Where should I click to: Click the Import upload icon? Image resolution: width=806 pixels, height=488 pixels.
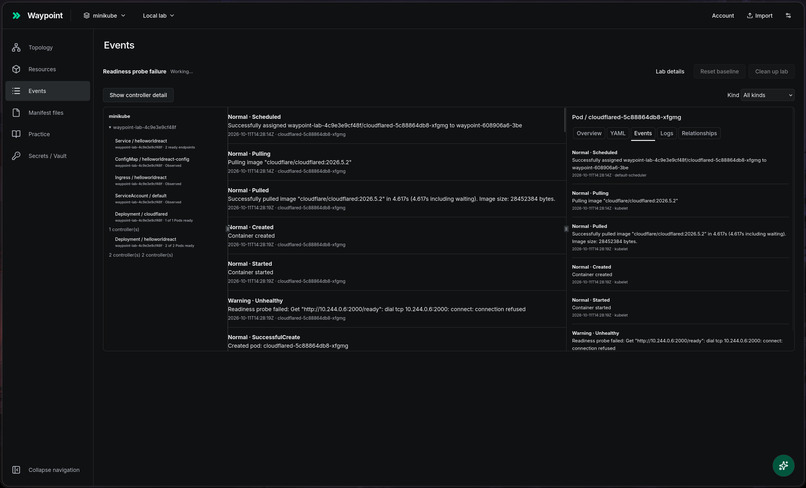coord(749,15)
